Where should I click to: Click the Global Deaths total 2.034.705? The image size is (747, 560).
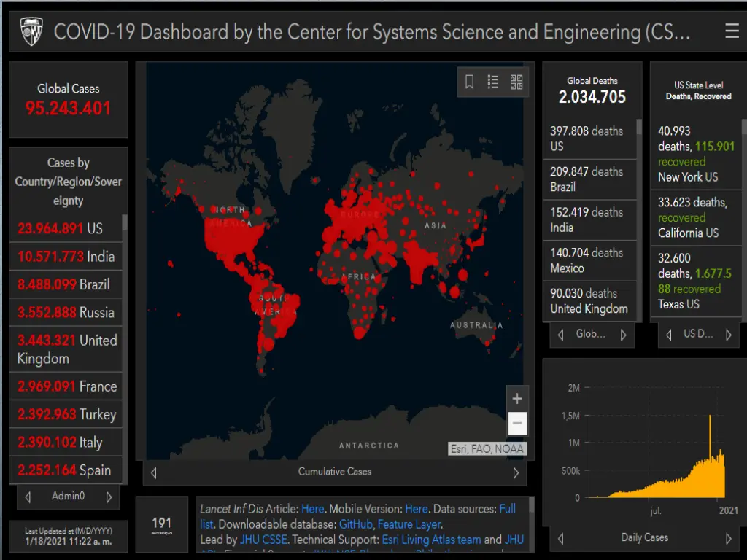click(592, 97)
